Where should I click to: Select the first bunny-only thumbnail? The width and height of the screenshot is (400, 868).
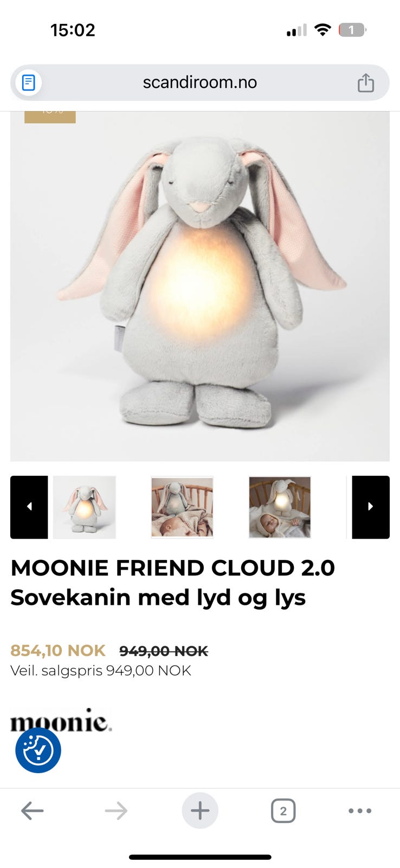85,507
